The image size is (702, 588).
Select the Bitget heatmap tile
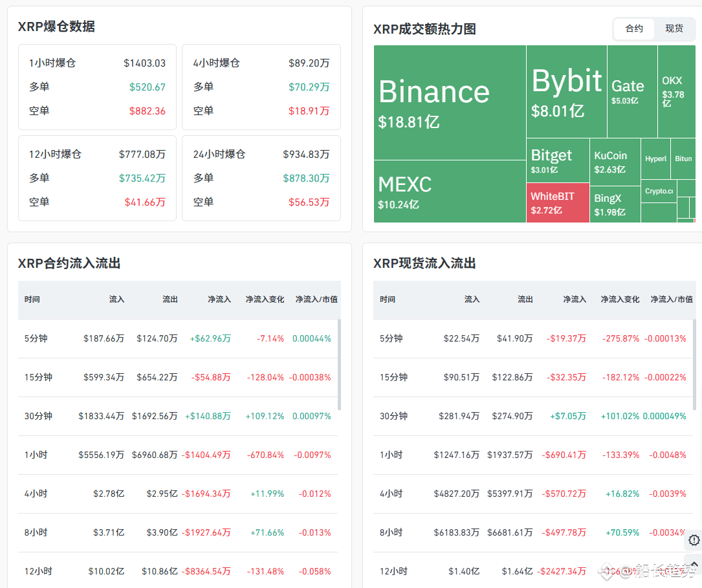click(x=558, y=160)
